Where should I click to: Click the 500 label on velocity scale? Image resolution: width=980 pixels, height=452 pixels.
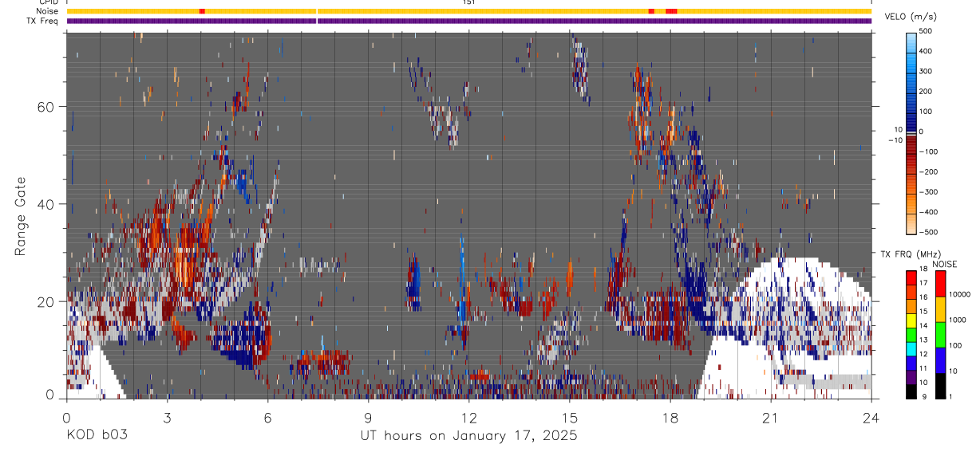pos(926,31)
